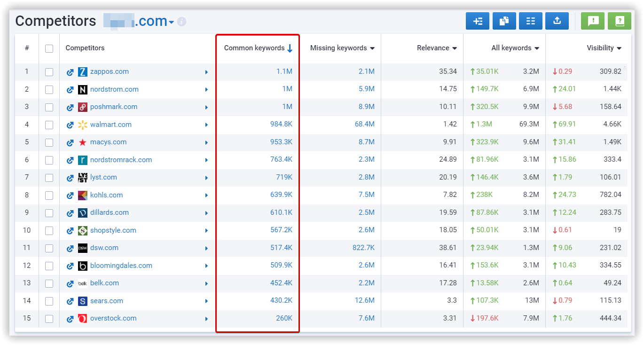Image resolution: width=644 pixels, height=345 pixels.
Task: Select relevance value 38.61 for dsw.com
Action: click(448, 248)
